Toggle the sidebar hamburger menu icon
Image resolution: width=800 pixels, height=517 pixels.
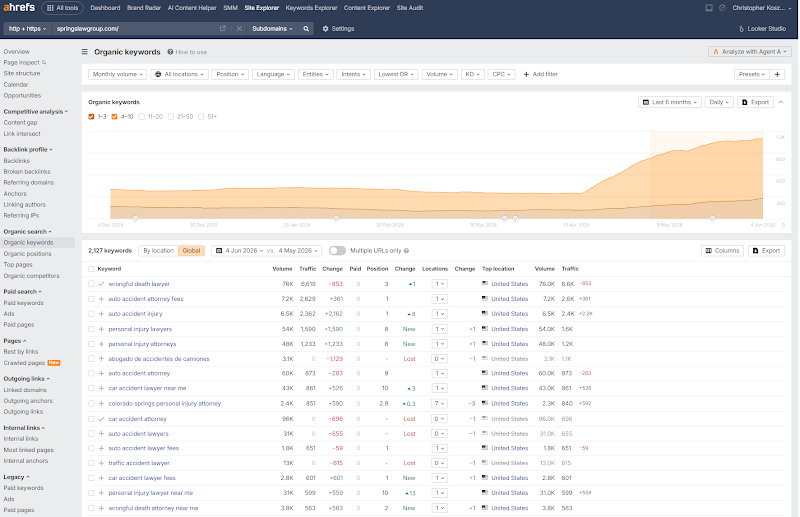pyautogui.click(x=85, y=52)
